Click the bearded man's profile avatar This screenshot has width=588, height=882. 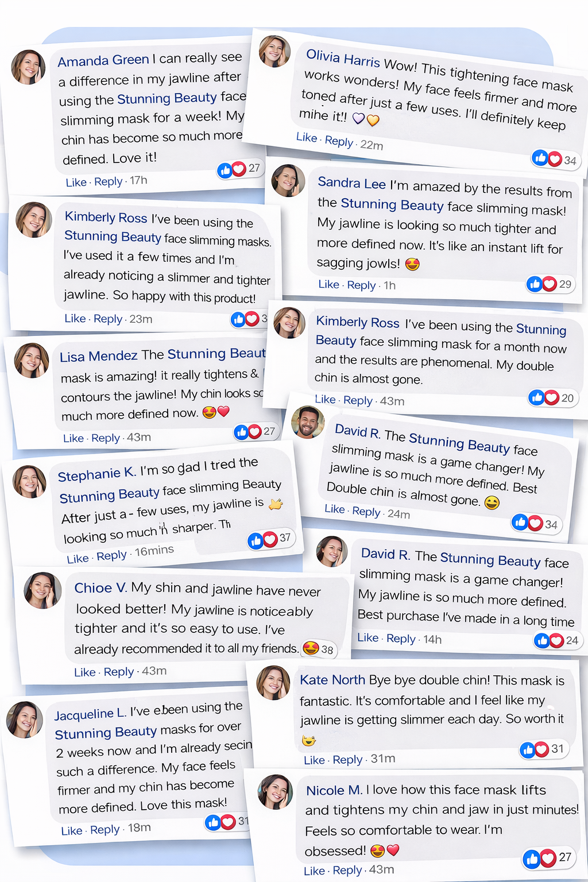[x=308, y=422]
